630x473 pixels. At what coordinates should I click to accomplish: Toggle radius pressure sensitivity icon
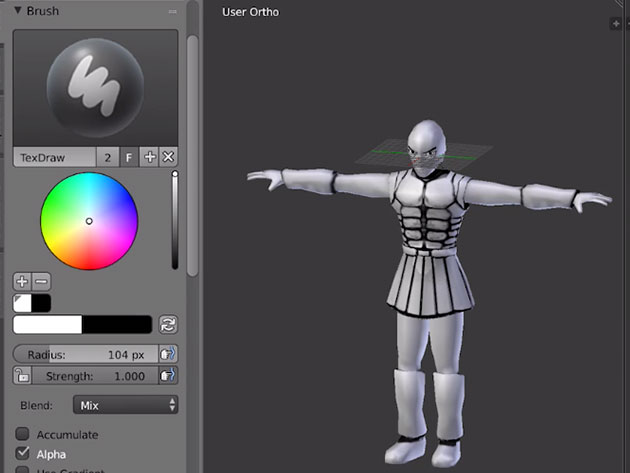[168, 354]
